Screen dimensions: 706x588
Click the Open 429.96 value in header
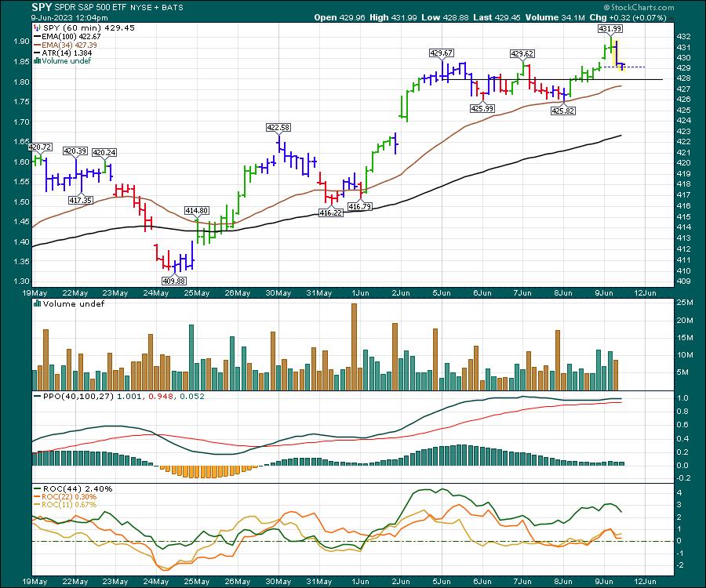pos(340,17)
